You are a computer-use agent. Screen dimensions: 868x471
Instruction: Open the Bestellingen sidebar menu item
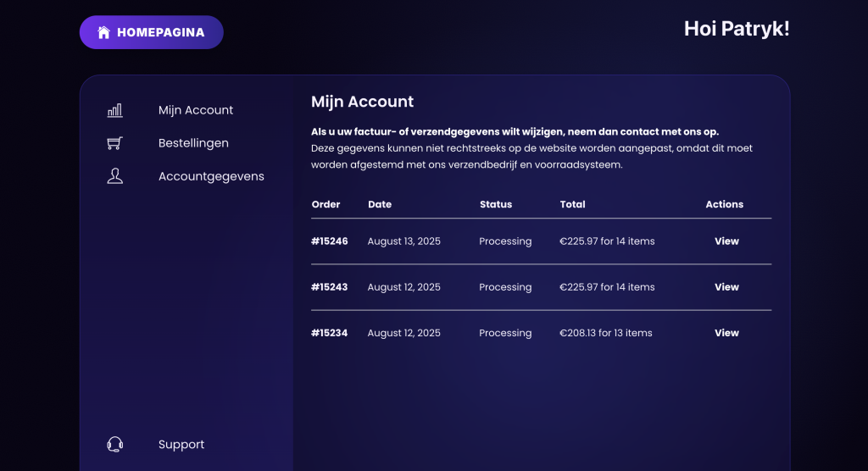click(x=193, y=143)
